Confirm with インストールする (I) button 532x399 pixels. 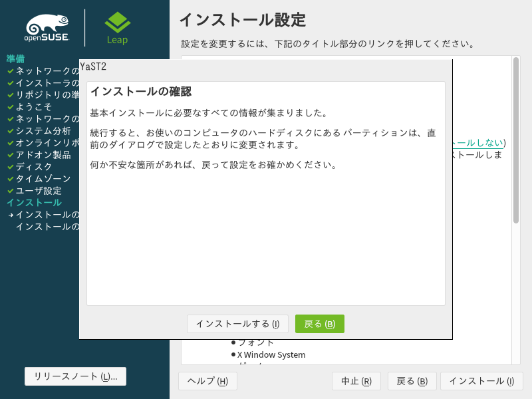(x=237, y=324)
